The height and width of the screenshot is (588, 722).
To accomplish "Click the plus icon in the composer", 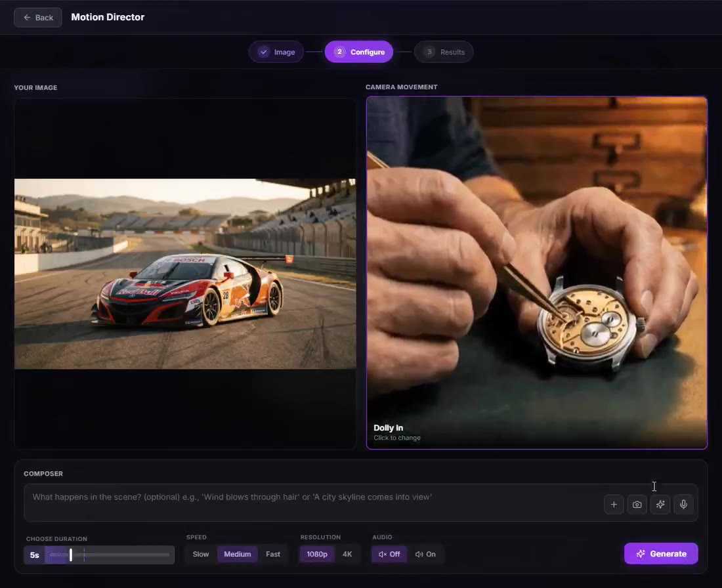I will [x=614, y=504].
